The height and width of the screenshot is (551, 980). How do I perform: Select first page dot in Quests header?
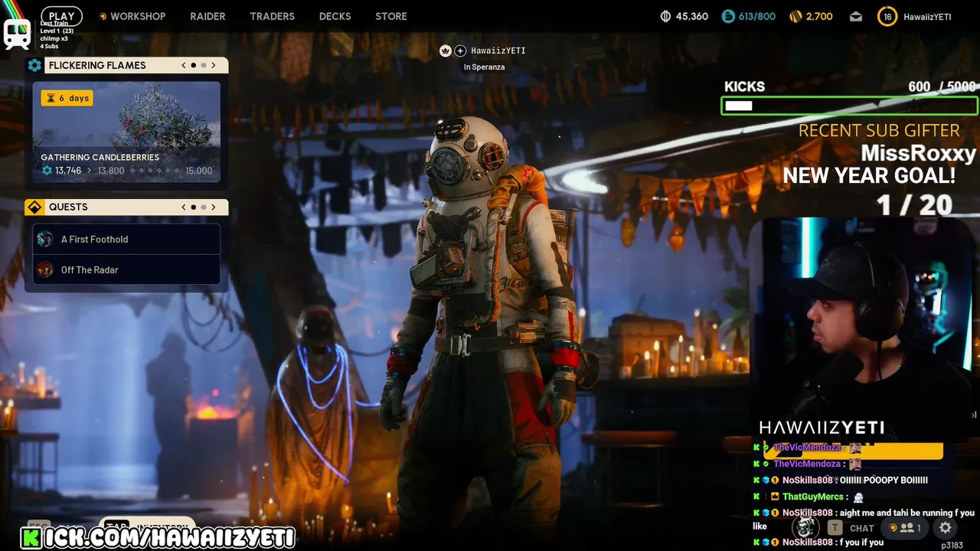click(x=193, y=207)
